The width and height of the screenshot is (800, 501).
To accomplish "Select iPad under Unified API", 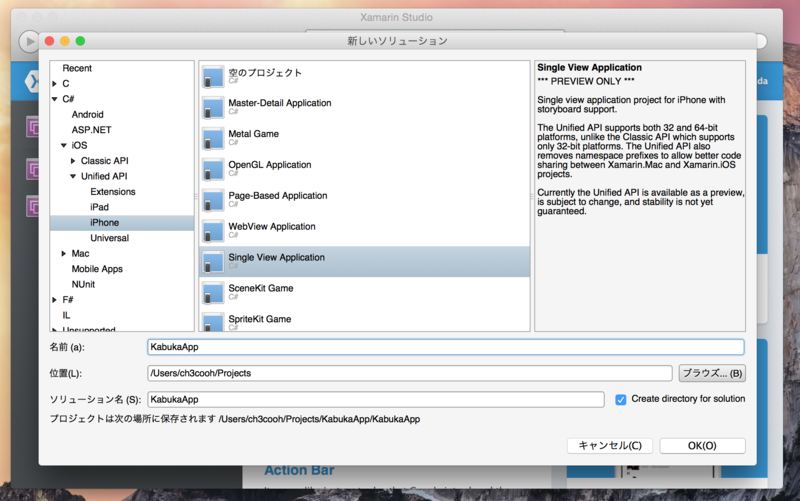I will [x=99, y=207].
